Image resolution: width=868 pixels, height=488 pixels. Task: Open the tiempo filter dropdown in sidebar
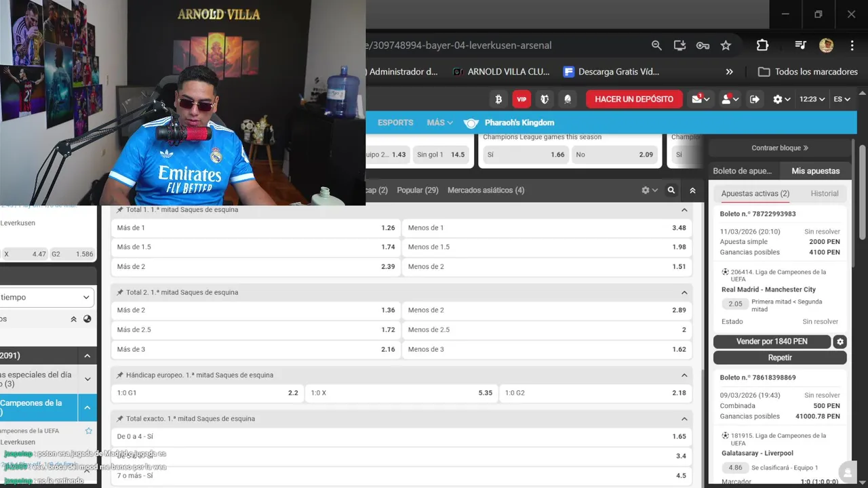(x=46, y=298)
